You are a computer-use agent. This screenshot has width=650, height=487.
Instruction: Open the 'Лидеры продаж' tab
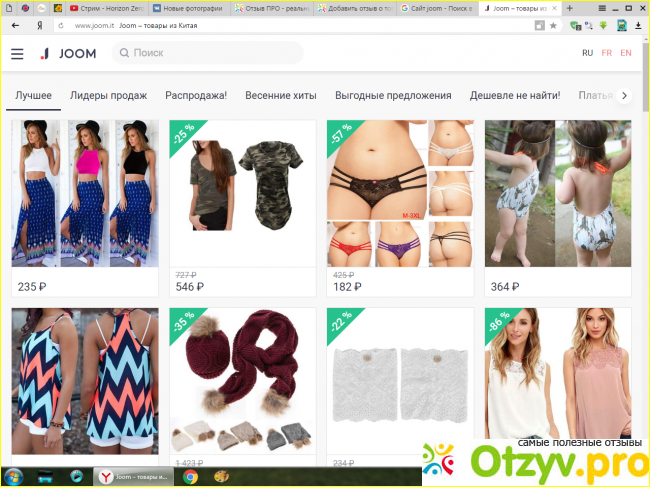click(x=108, y=96)
